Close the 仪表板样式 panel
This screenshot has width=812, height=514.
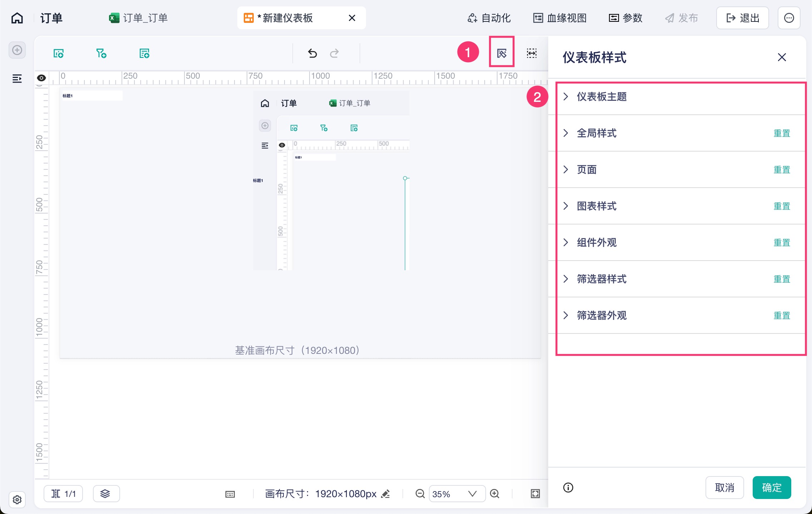782,57
